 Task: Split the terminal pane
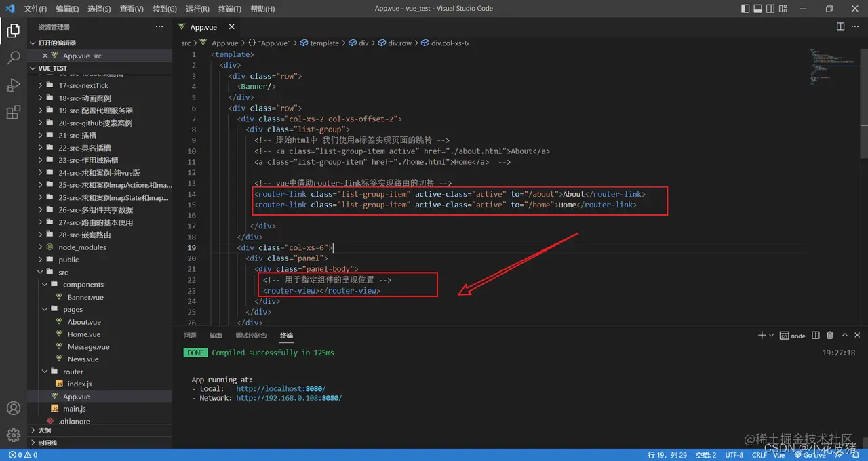tap(816, 335)
